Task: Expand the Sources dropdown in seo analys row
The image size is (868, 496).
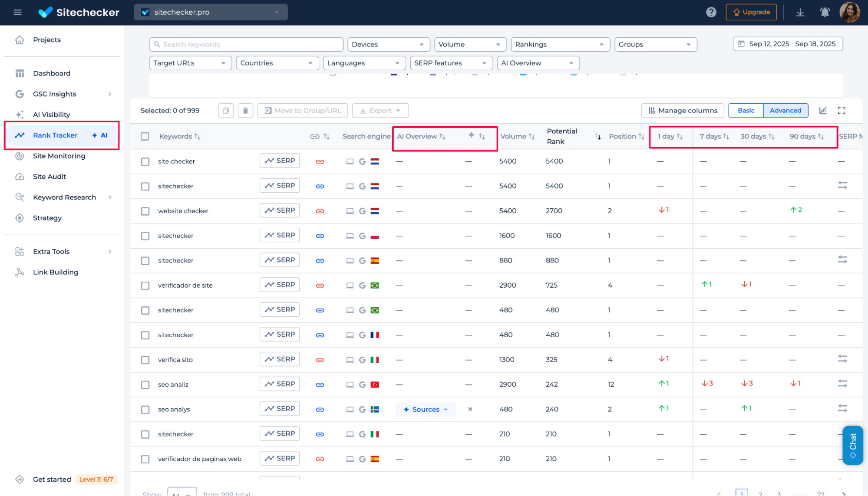Action: click(x=426, y=409)
